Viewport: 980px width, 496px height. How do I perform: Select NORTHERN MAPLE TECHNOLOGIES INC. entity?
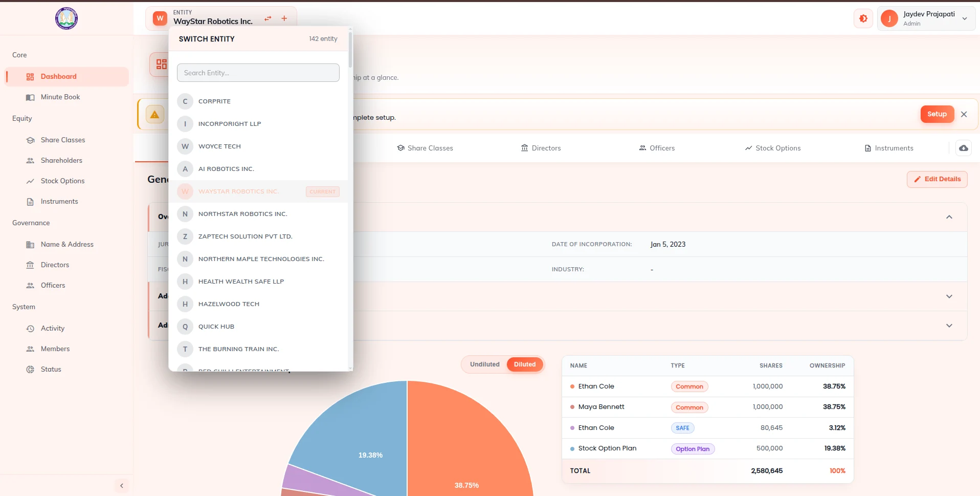[258, 259]
